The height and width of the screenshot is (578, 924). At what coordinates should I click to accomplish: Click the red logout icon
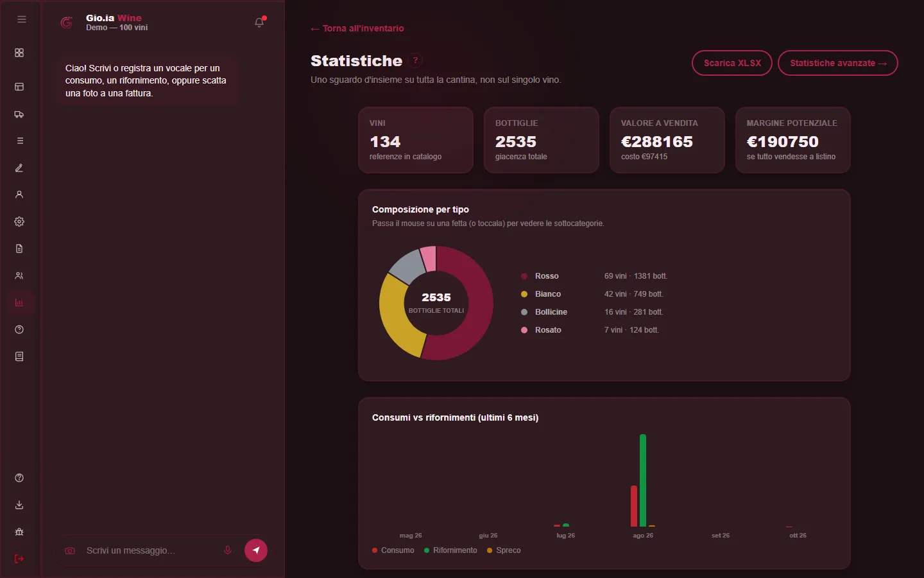[x=19, y=559]
